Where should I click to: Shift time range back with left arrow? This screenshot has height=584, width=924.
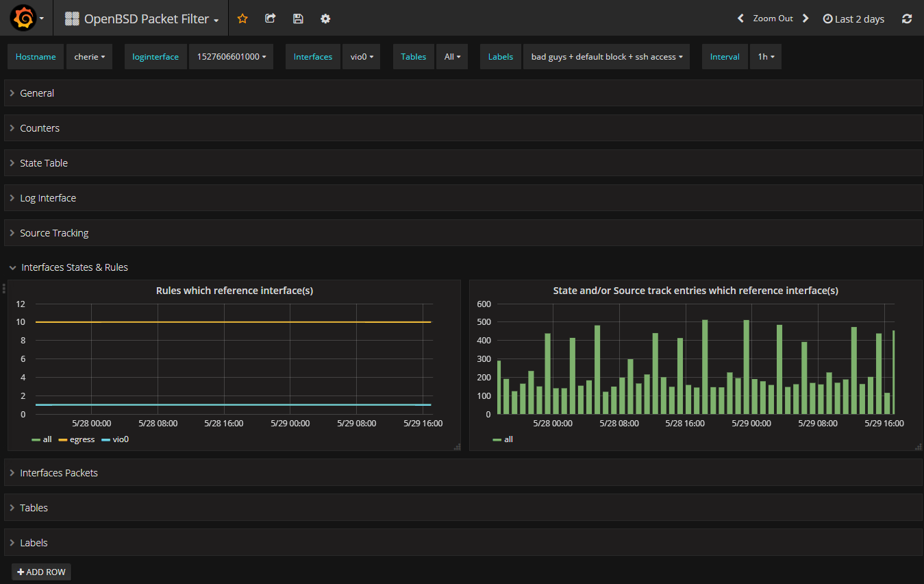[x=740, y=19]
